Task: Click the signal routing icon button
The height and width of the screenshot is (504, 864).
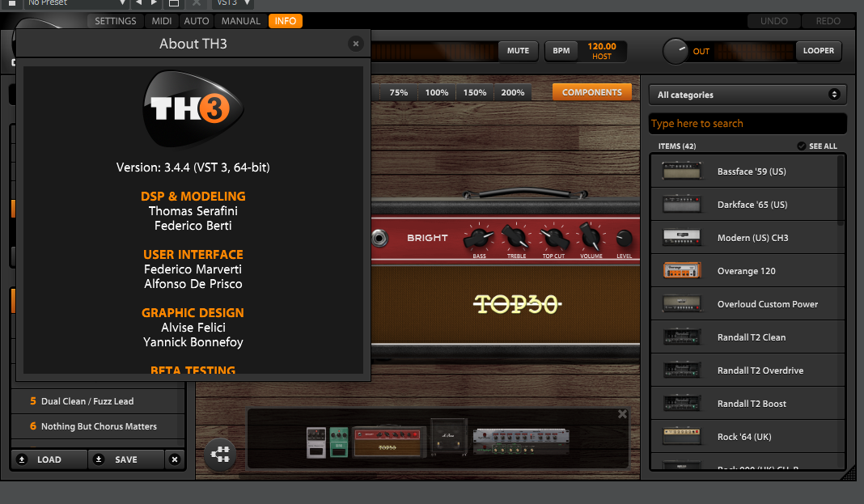Action: point(220,455)
